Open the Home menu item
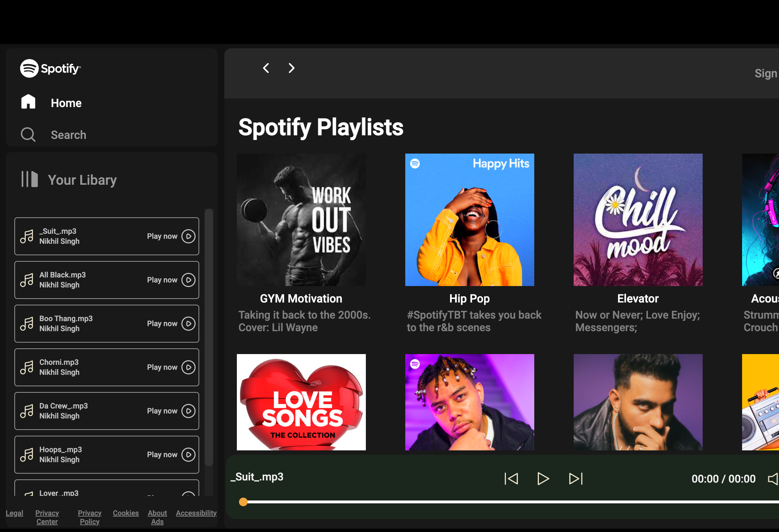 (x=66, y=103)
